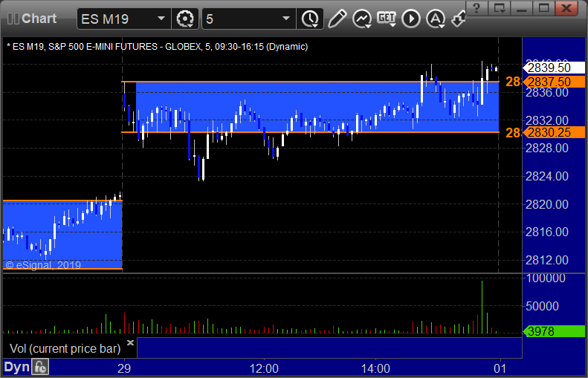Click the 50000 volume axis label

542,307
